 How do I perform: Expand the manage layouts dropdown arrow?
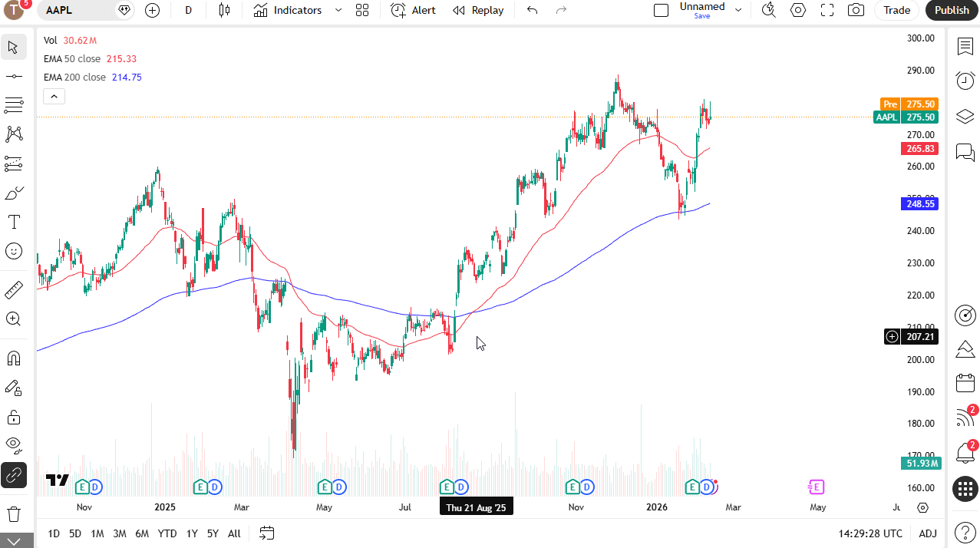738,10
